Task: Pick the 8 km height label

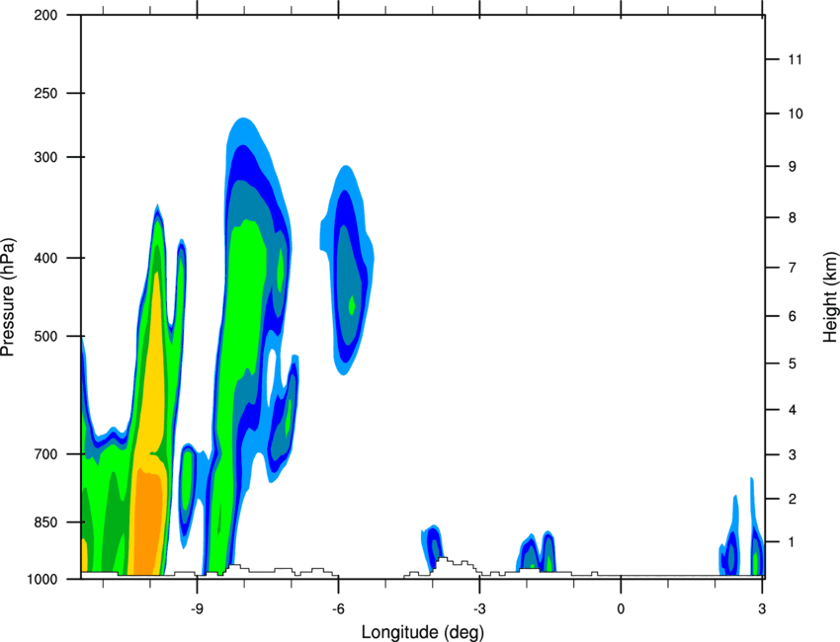Action: pos(793,217)
